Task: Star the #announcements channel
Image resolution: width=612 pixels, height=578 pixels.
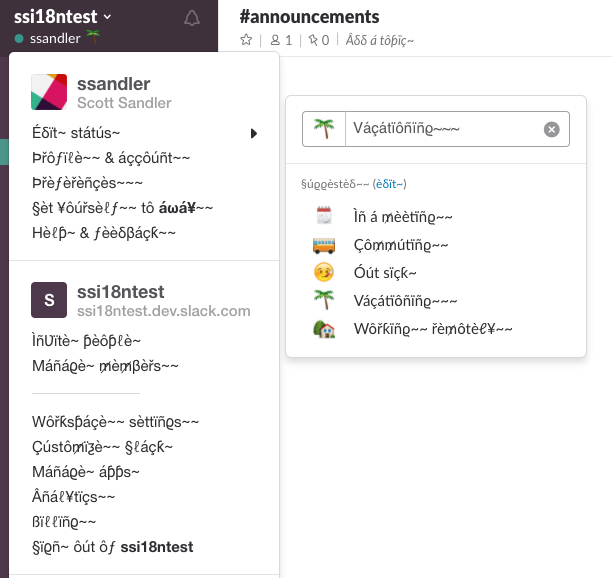Action: coord(246,39)
